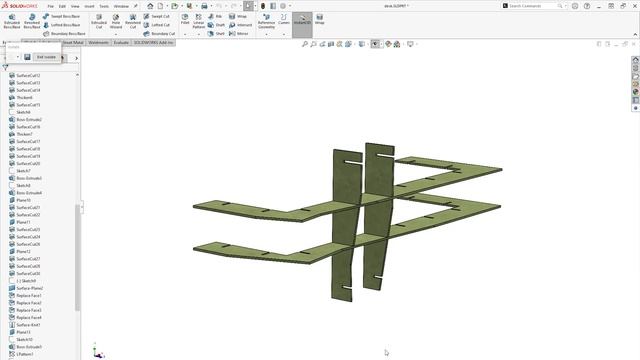Select LPattern1 in the feature tree

click(21, 354)
